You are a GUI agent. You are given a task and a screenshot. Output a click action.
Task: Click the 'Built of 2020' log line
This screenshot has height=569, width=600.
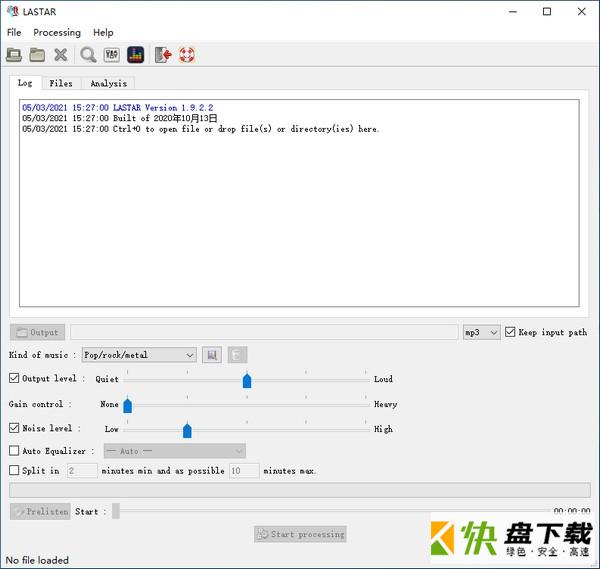(120, 118)
